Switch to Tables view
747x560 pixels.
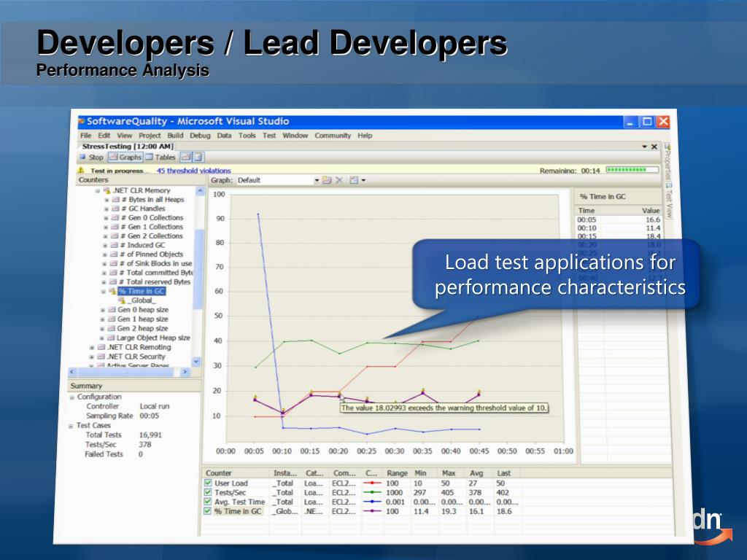coord(160,157)
